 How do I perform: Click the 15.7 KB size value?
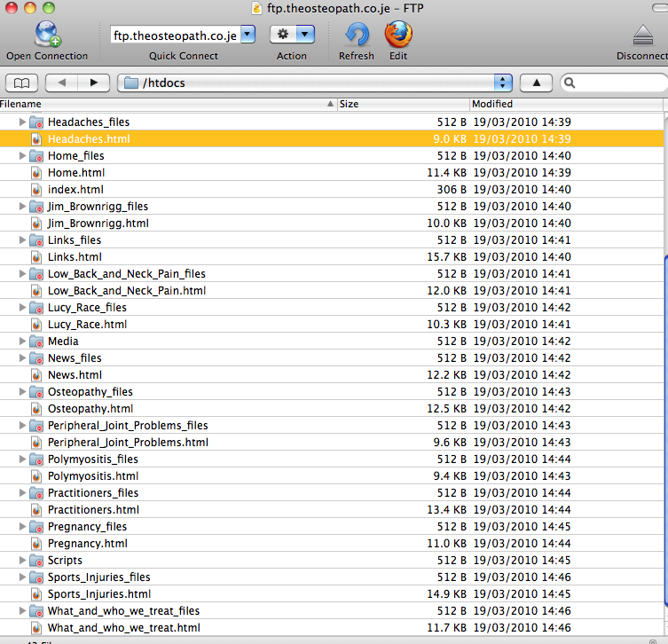(x=447, y=257)
